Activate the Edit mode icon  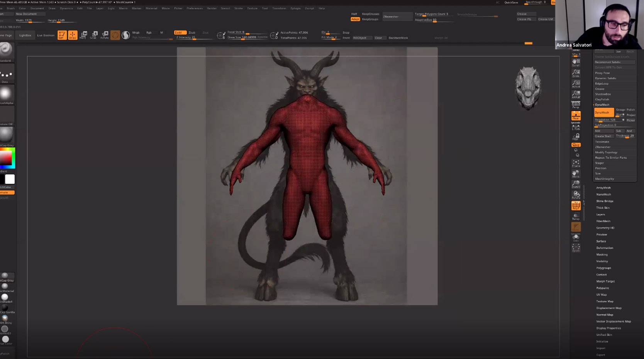(x=62, y=35)
